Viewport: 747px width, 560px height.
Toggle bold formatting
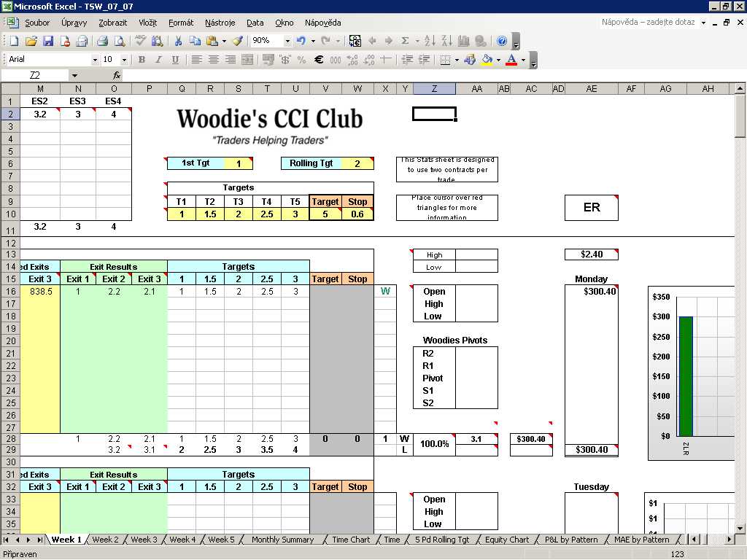[142, 60]
